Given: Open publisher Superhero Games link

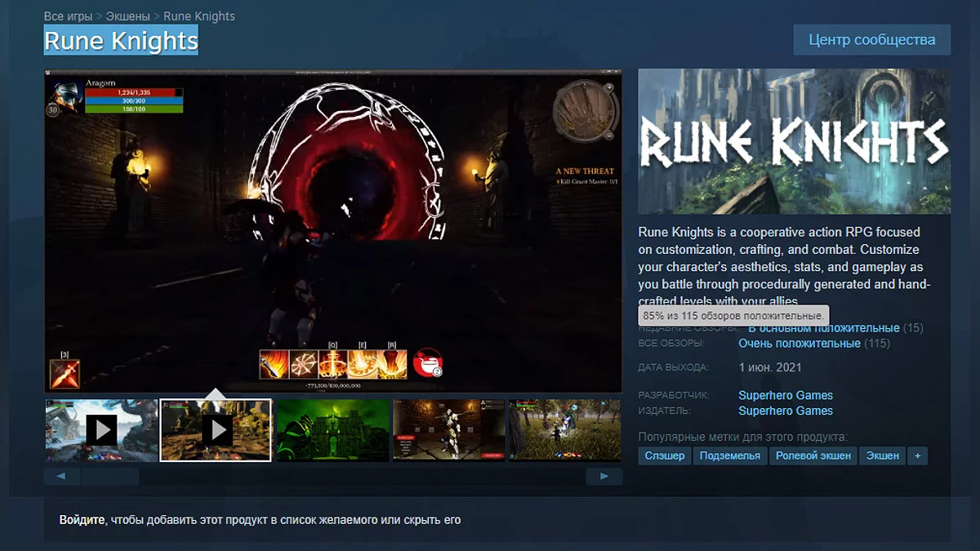Looking at the screenshot, I should click(x=786, y=411).
